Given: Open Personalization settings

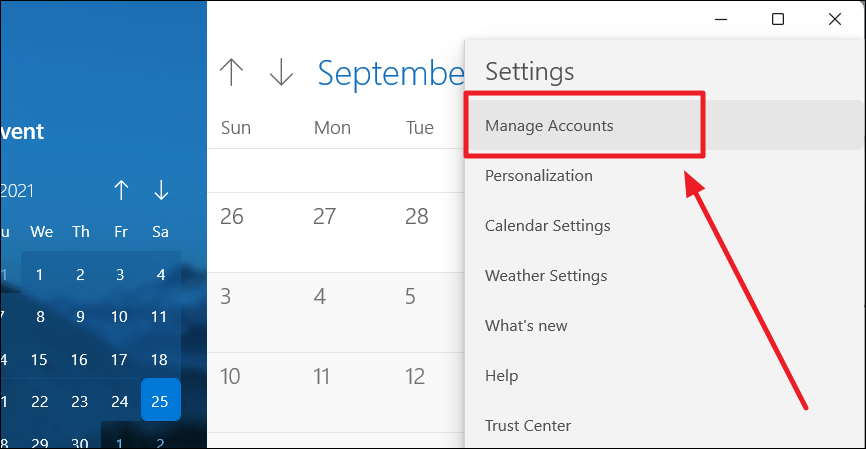Looking at the screenshot, I should click(539, 176).
